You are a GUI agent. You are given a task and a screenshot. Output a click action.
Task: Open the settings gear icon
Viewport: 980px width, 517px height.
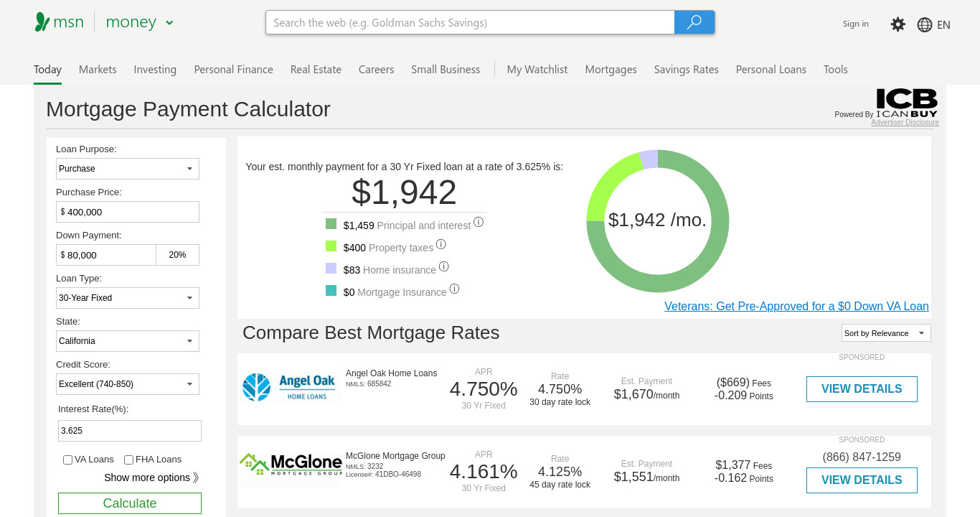pos(897,24)
